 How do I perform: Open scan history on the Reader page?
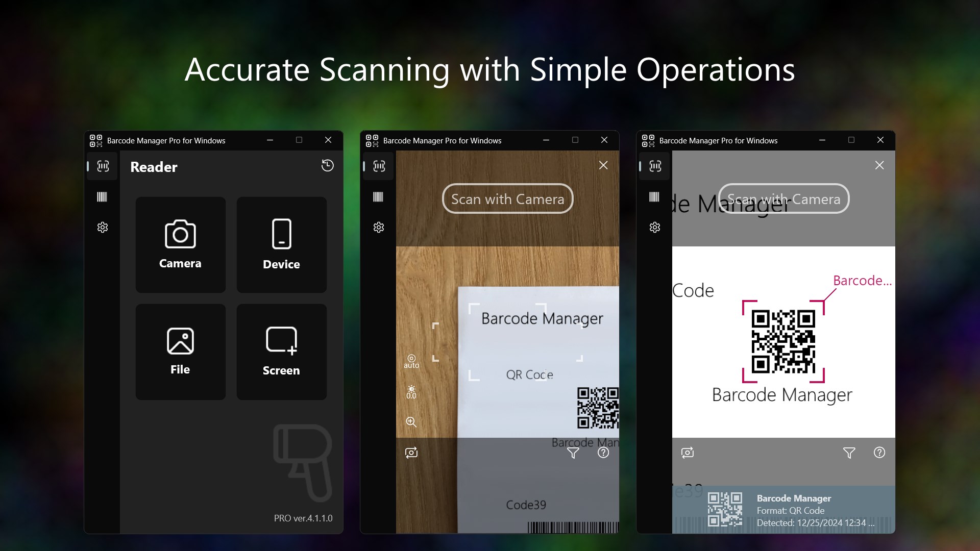tap(328, 166)
